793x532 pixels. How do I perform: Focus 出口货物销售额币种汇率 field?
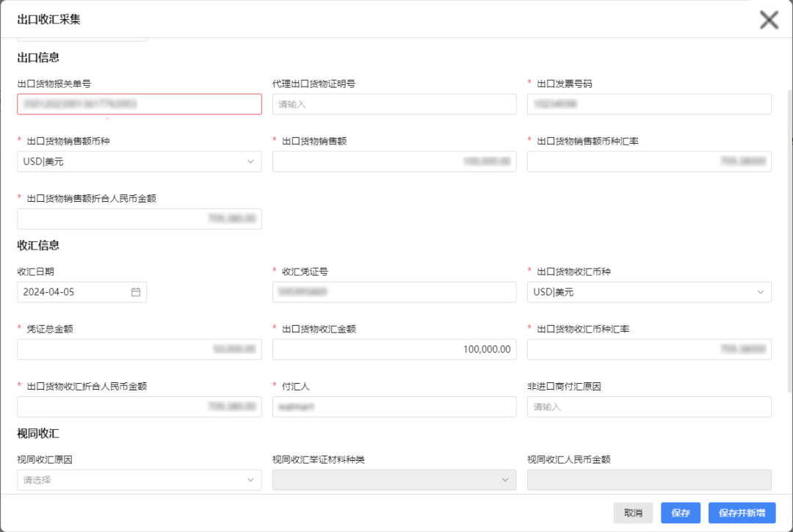(649, 161)
